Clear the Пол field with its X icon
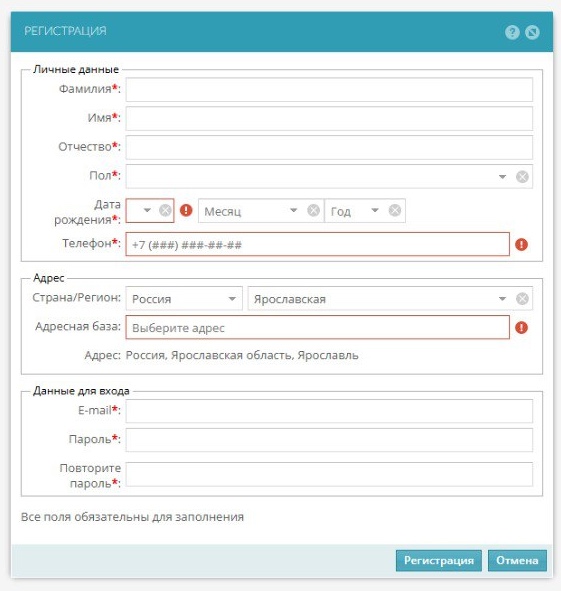 point(522,176)
